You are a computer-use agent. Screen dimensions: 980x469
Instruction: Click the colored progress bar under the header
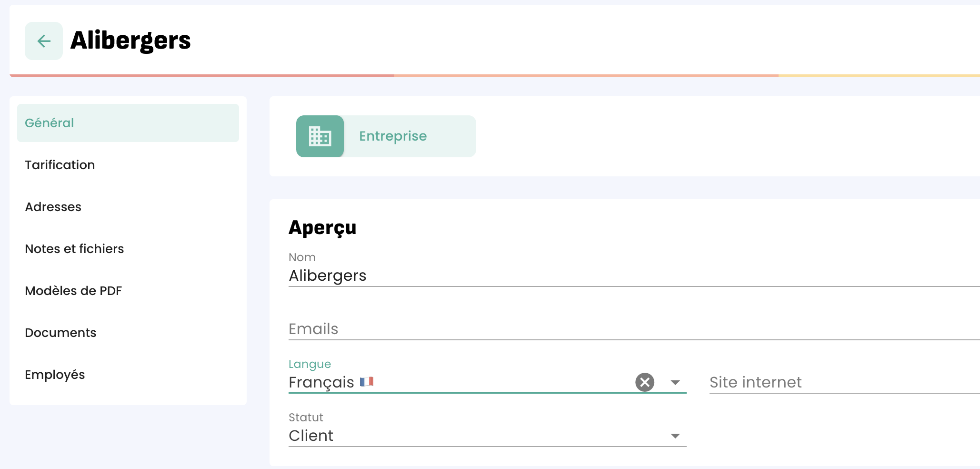pos(490,76)
